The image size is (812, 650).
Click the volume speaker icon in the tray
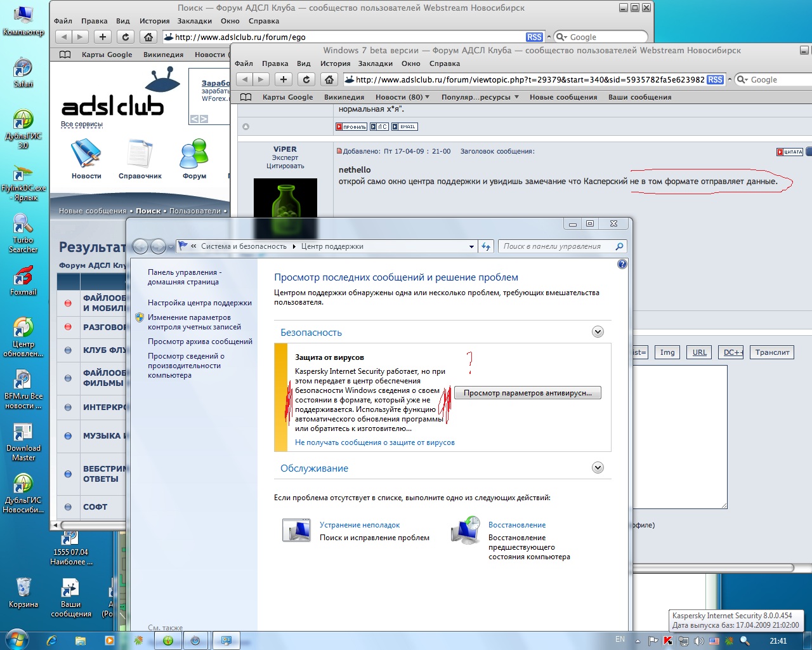698,640
